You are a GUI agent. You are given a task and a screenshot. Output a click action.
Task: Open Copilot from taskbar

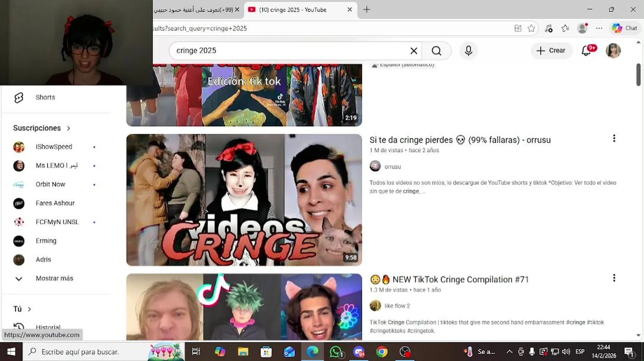pos(220,351)
